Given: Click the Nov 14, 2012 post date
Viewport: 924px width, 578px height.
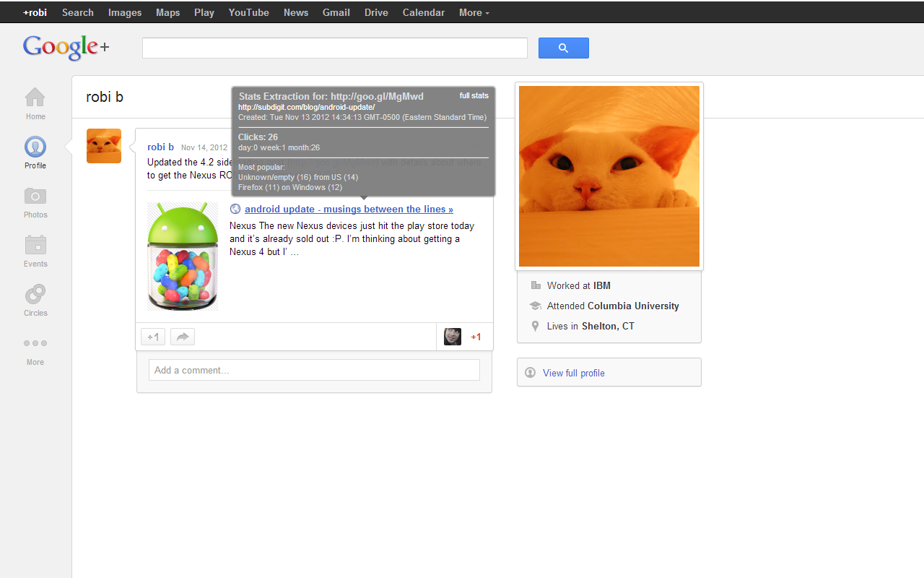Looking at the screenshot, I should (204, 147).
